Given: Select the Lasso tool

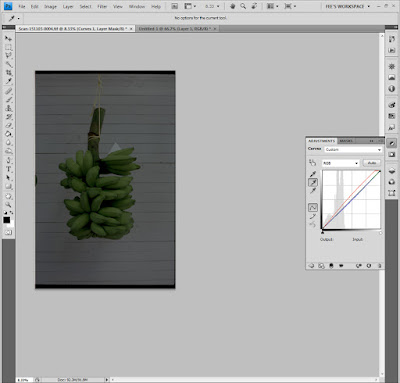Looking at the screenshot, I should tap(8, 56).
